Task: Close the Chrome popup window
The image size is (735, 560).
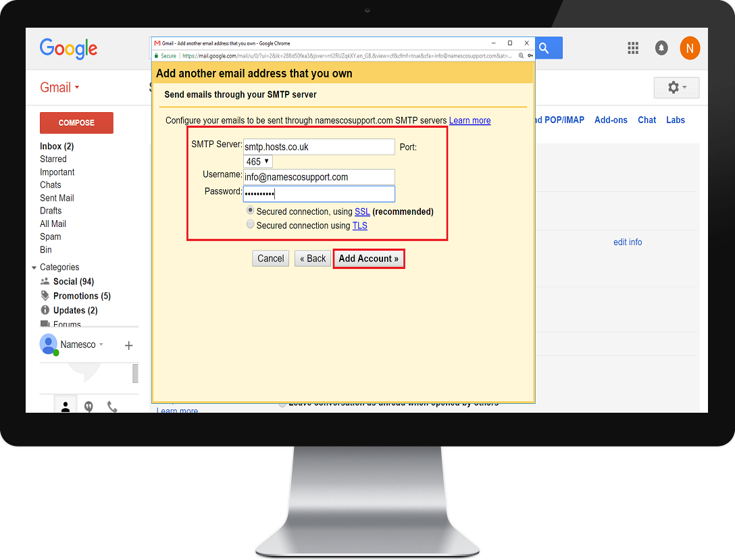Action: point(526,43)
